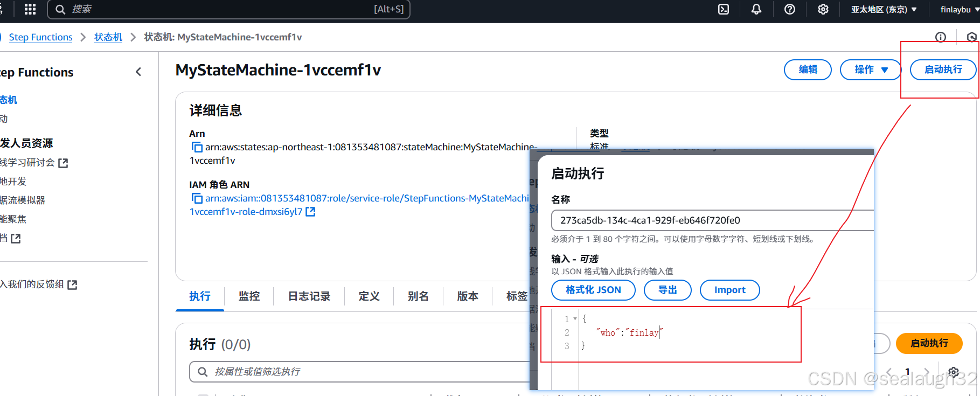This screenshot has height=396, width=980.
Task: Switch to the 别名 tab
Action: [x=418, y=296]
